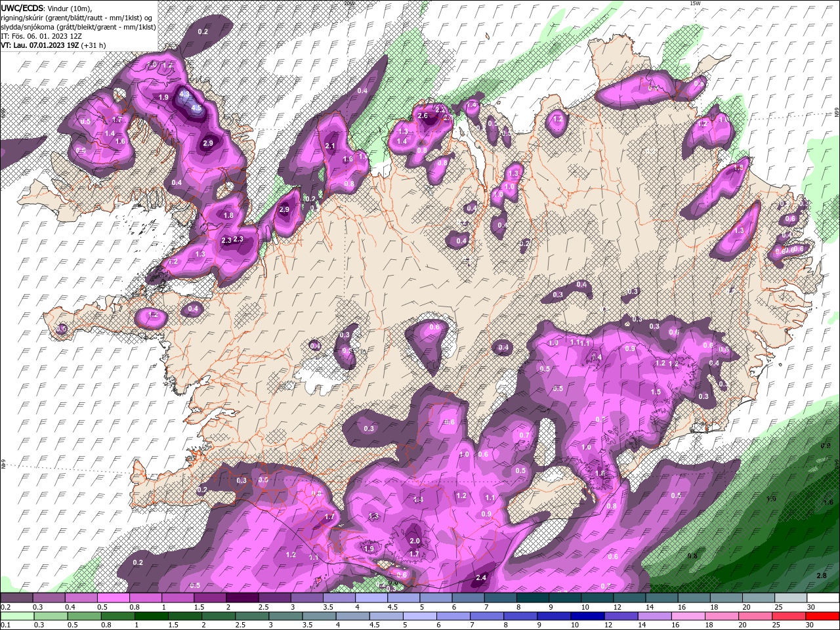The width and height of the screenshot is (840, 630).
Task: Click the '15W' longitude label
Action: [x=695, y=3]
